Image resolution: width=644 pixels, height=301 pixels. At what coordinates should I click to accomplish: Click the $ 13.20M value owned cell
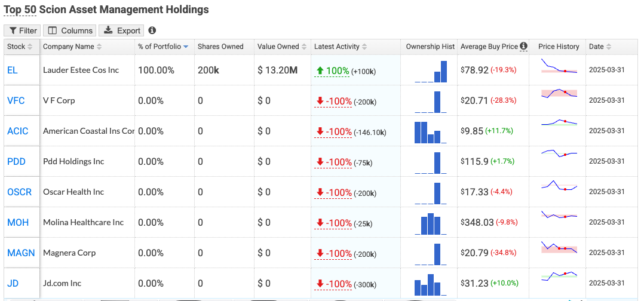pos(277,70)
